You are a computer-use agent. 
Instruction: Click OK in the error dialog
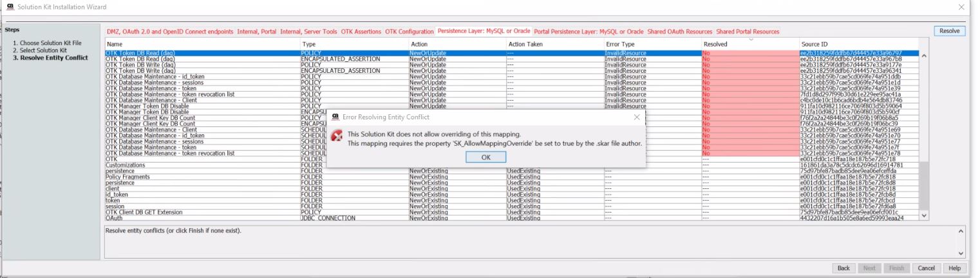(485, 157)
